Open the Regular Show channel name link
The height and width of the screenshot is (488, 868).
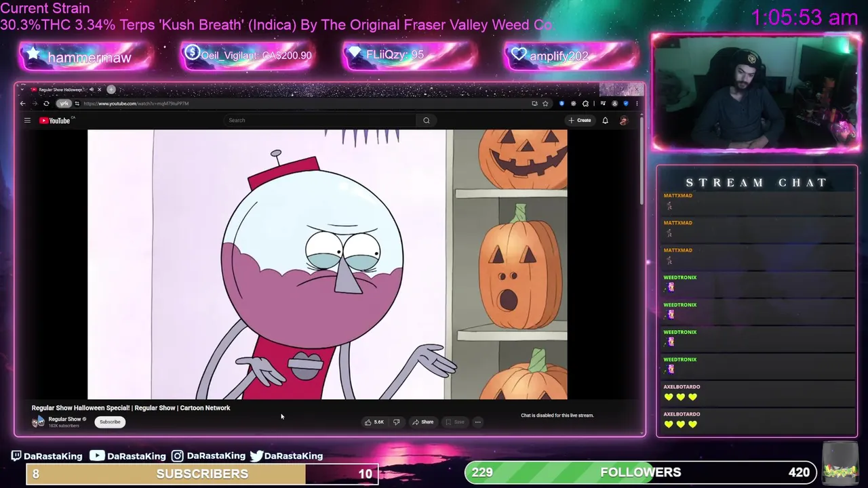click(x=64, y=420)
